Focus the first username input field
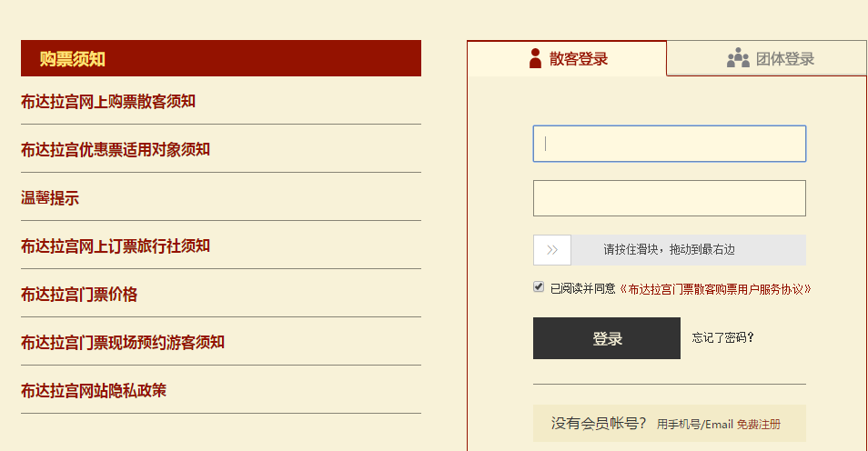The image size is (868, 451). pos(669,144)
